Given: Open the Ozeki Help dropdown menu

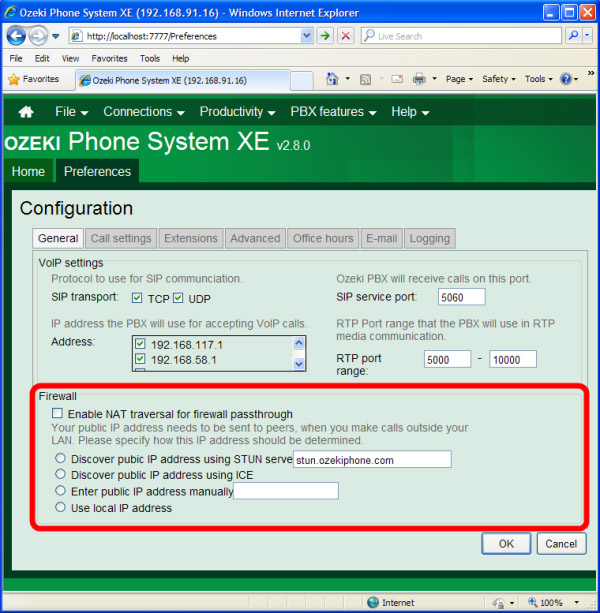Looking at the screenshot, I should [x=410, y=112].
